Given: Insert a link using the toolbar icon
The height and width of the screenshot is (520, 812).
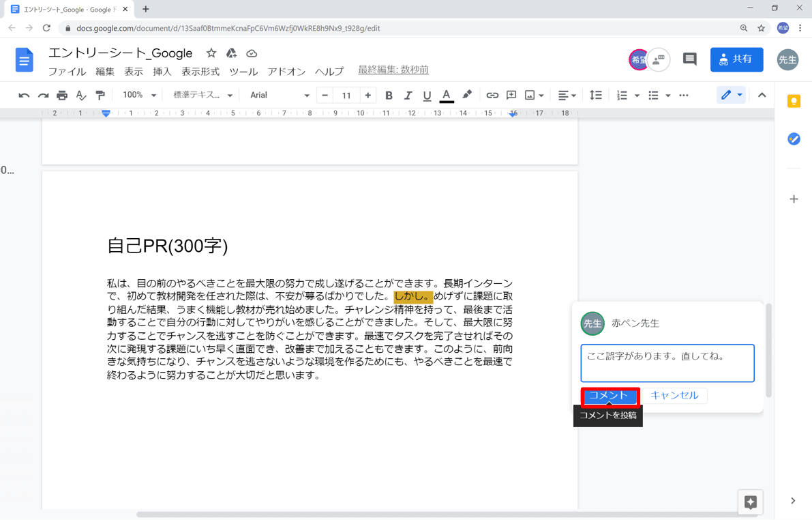Looking at the screenshot, I should [492, 95].
